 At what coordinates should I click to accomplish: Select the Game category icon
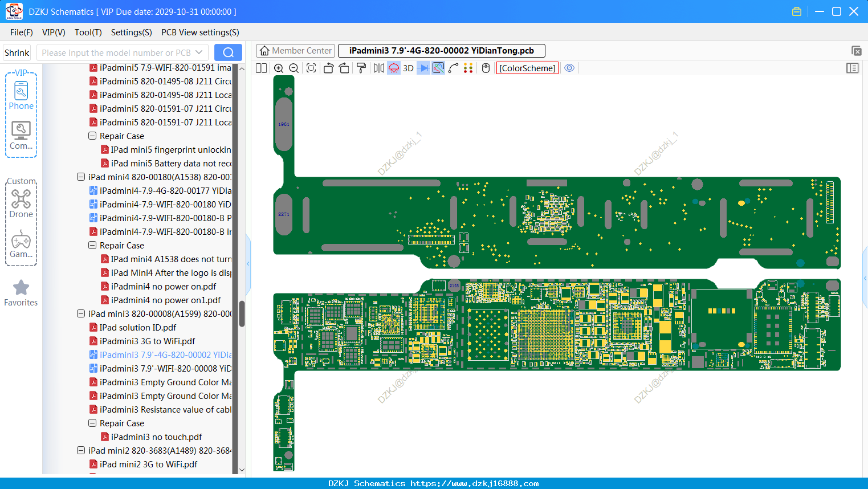(21, 244)
